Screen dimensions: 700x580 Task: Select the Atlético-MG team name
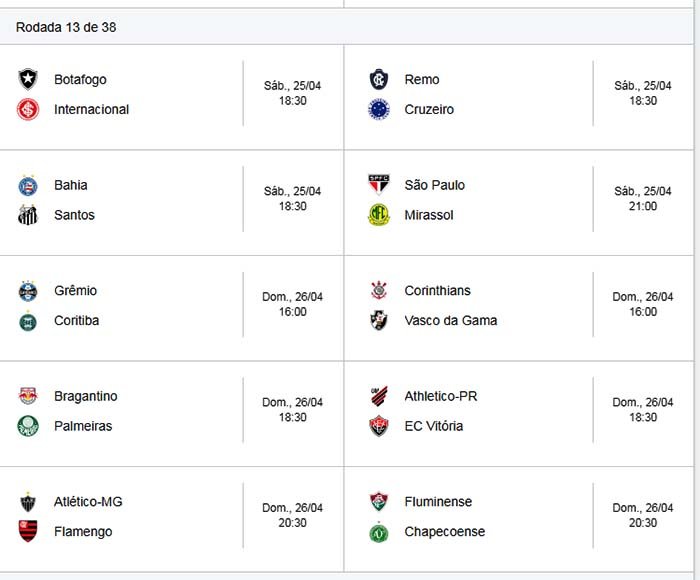tap(88, 502)
